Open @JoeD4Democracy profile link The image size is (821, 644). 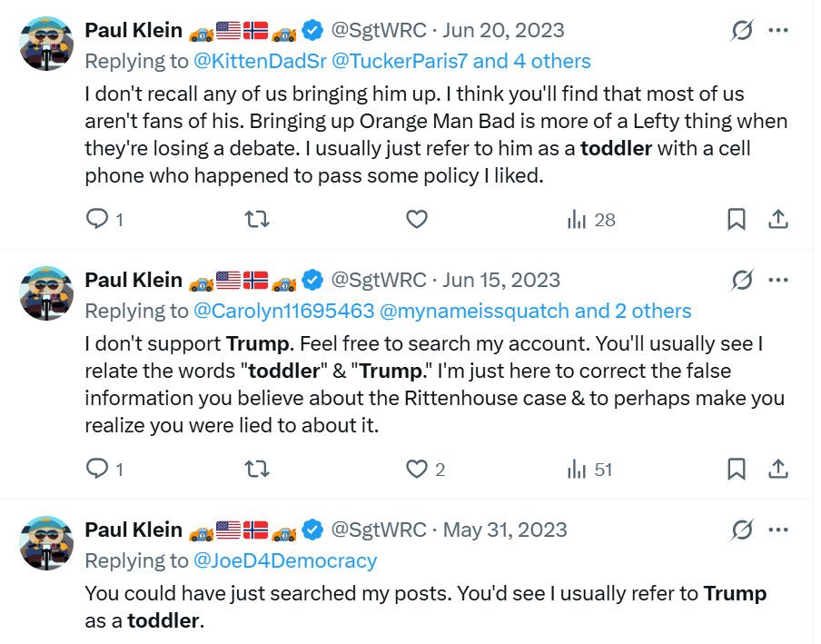pyautogui.click(x=285, y=560)
